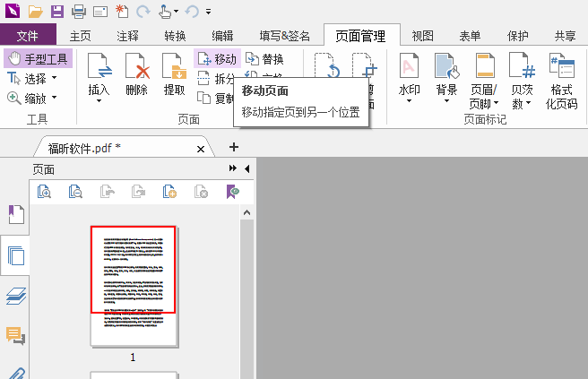The width and height of the screenshot is (588, 379).
Task: Open the 表单 tab
Action: pyautogui.click(x=471, y=36)
